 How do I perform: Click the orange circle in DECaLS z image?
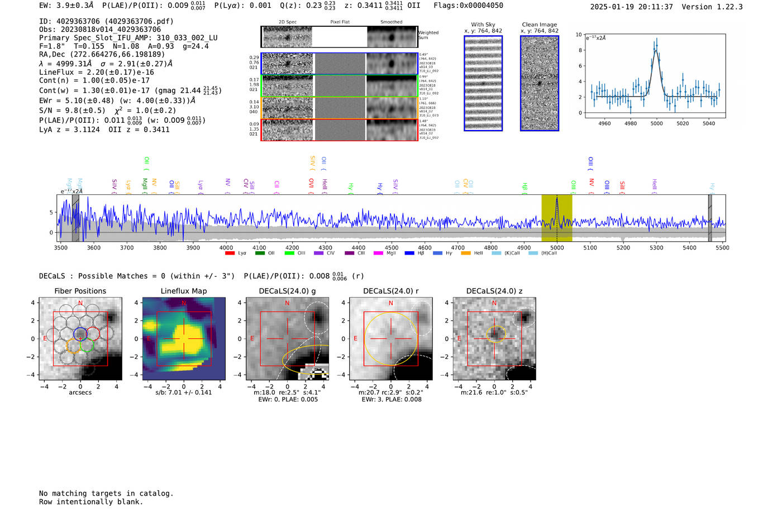click(496, 334)
